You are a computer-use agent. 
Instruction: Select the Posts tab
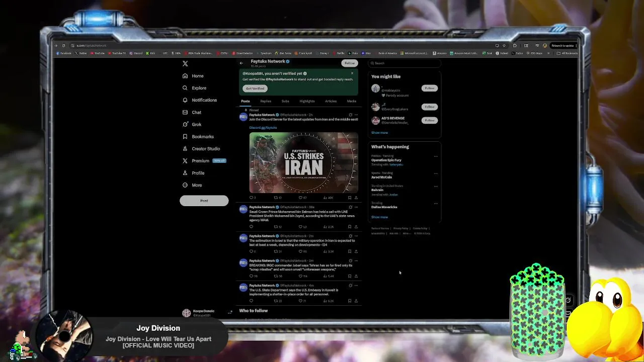click(x=246, y=101)
